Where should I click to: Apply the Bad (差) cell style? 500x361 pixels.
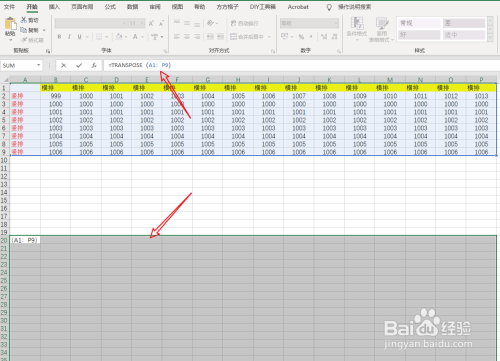click(464, 23)
